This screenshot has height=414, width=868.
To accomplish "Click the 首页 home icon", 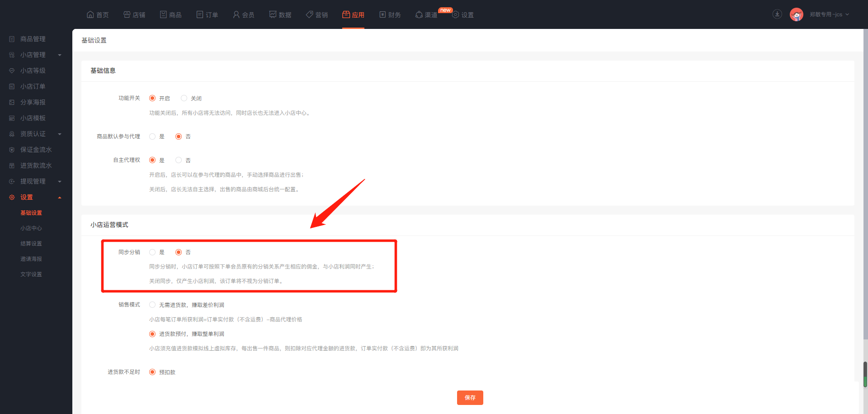I will coord(90,14).
